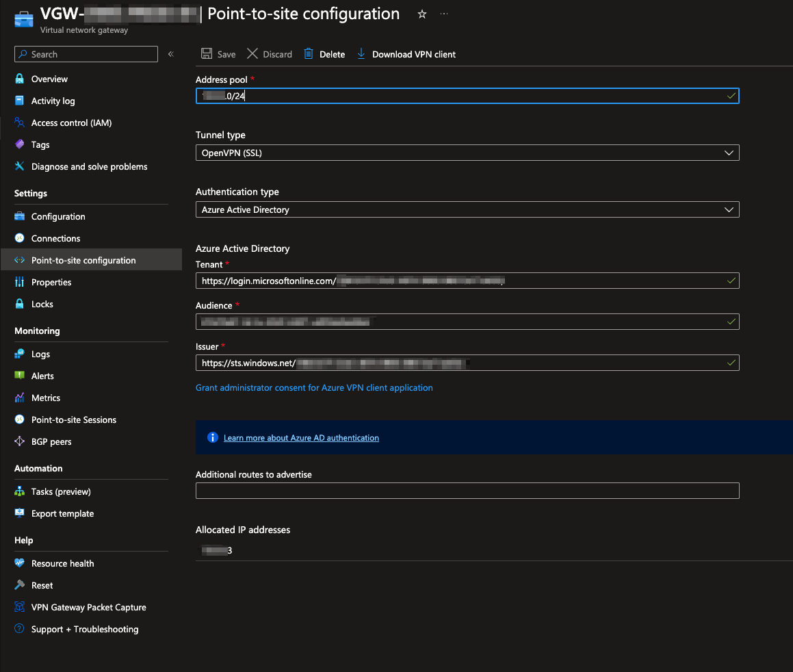Collapse the sidebar with double chevron
The height and width of the screenshot is (672, 793).
[x=171, y=53]
